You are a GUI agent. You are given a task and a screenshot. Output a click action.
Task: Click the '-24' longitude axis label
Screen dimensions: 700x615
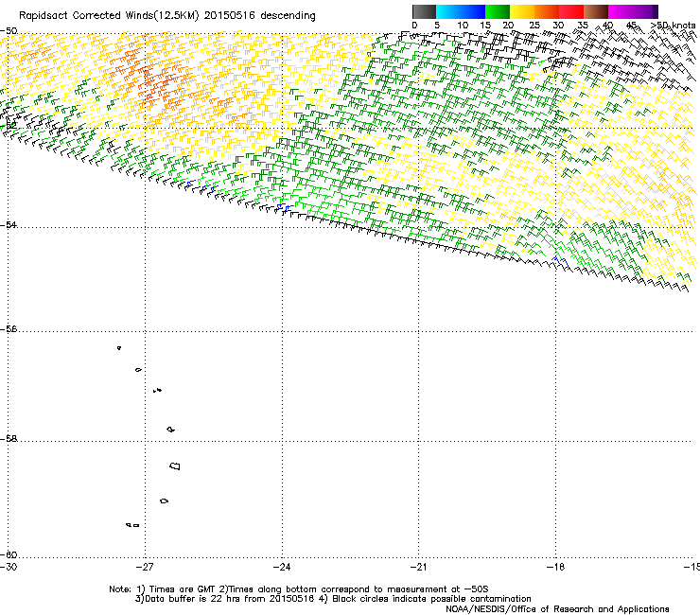pos(282,567)
